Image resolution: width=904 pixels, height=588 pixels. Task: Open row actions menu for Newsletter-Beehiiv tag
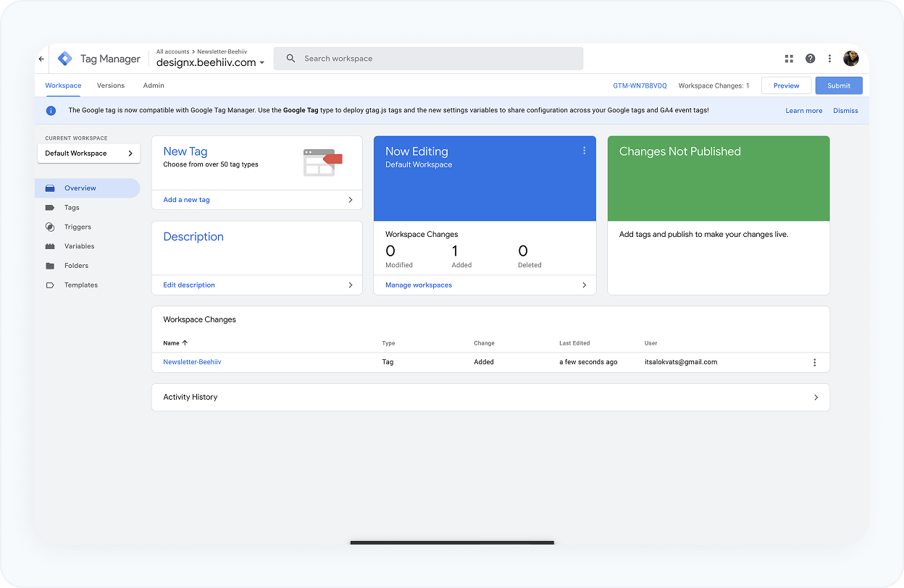[815, 362]
